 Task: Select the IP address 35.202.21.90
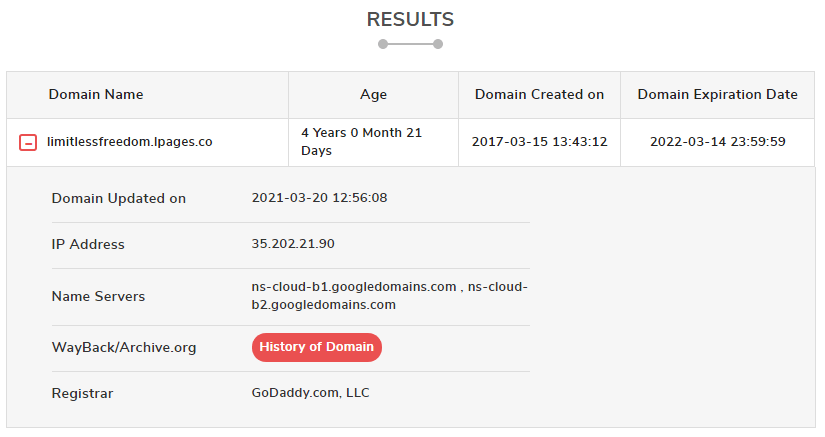coord(293,243)
